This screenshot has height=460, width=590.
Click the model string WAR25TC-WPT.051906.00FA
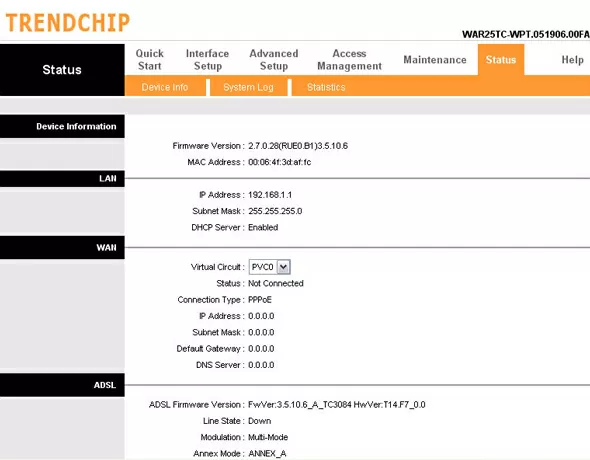[526, 34]
